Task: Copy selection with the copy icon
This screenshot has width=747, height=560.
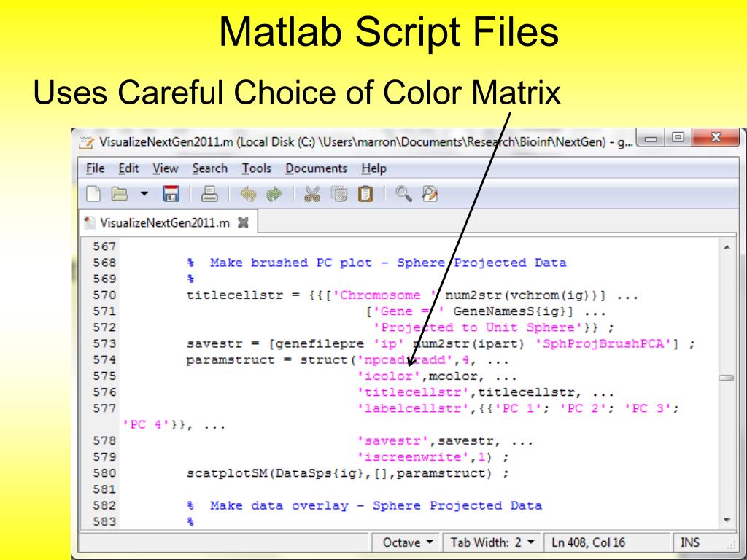Action: (339, 194)
